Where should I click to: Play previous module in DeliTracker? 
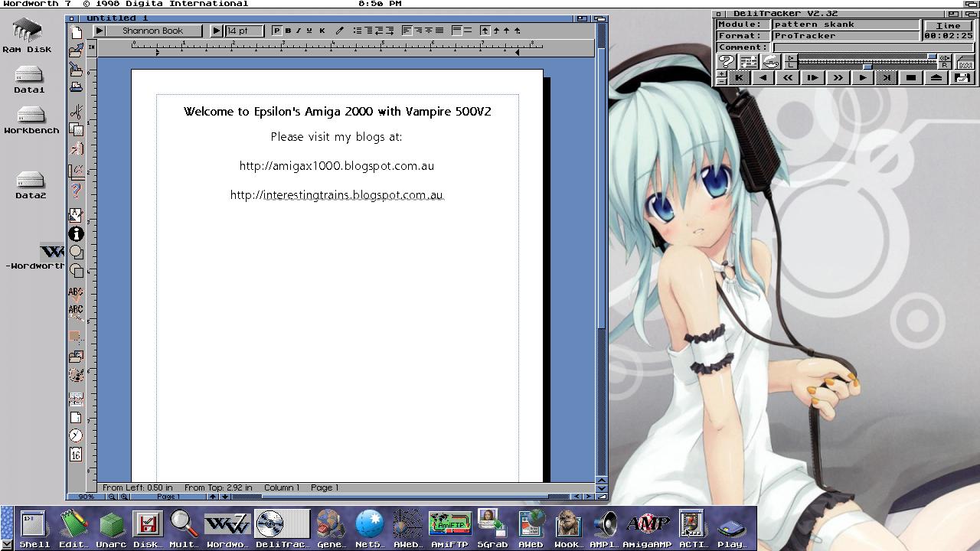[x=763, y=77]
